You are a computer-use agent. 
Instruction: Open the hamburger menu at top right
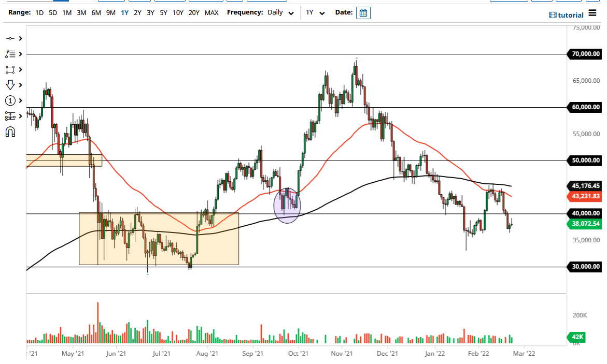pos(591,14)
